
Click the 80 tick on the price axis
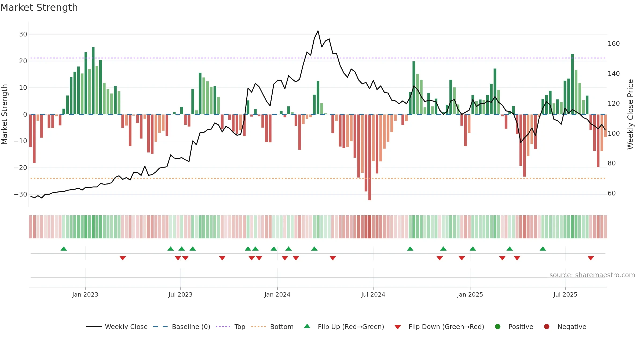612,163
